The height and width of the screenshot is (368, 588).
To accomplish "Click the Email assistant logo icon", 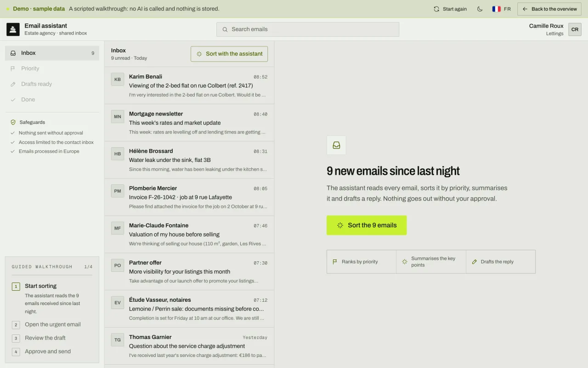I will 13,29.
